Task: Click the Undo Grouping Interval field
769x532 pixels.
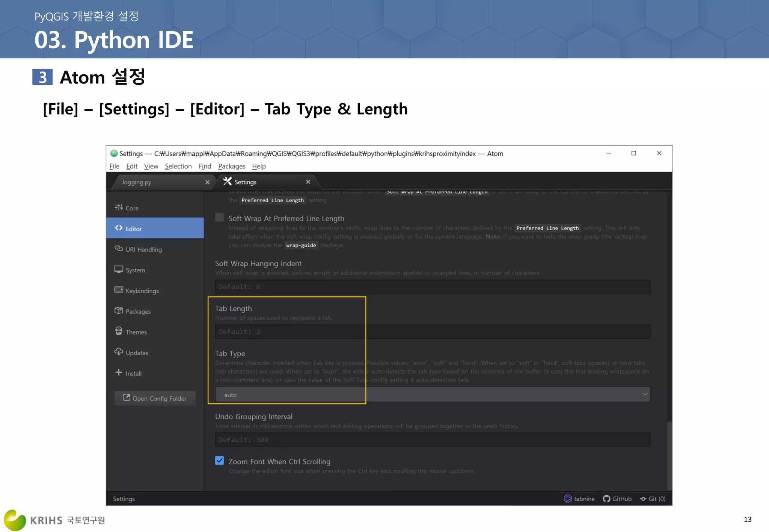Action: pyautogui.click(x=432, y=440)
